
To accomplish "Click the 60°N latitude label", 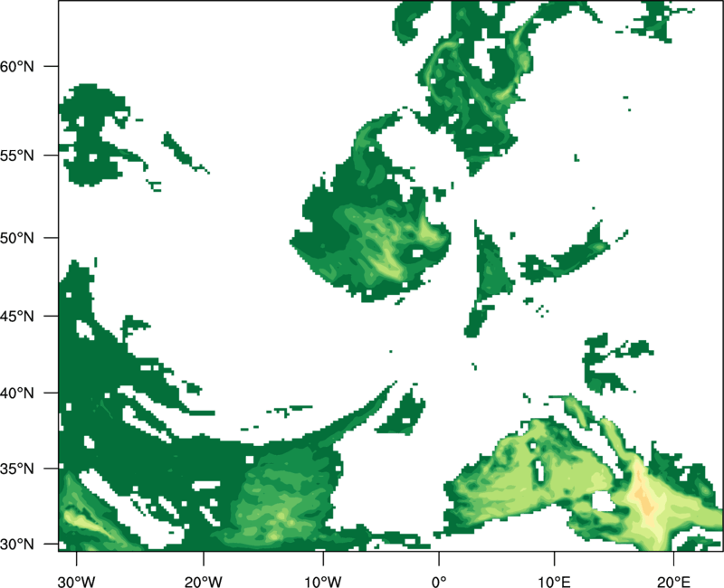I will coord(17,66).
